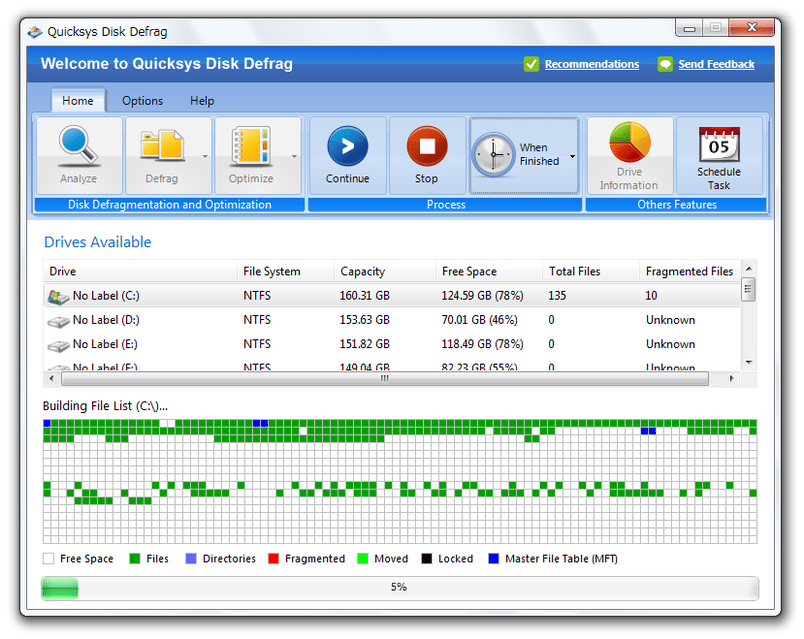The width and height of the screenshot is (804, 639).
Task: Sort by File System column header
Action: point(286,271)
